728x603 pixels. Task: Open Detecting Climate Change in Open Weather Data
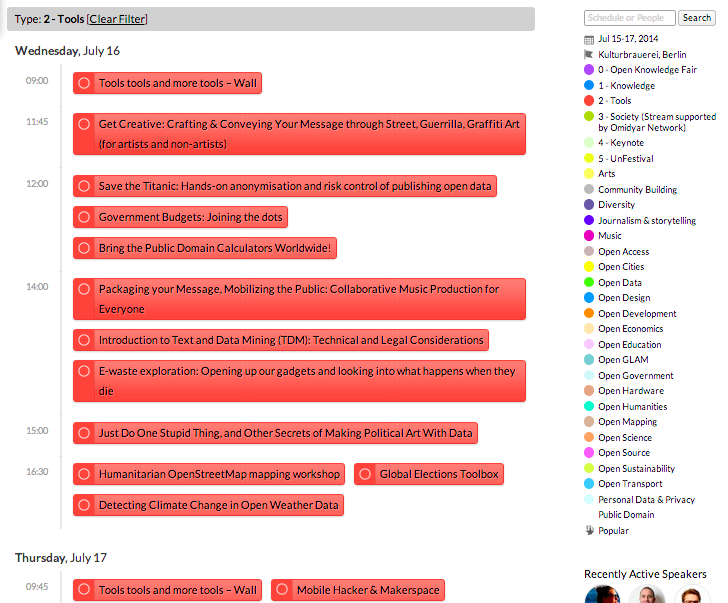pyautogui.click(x=219, y=505)
